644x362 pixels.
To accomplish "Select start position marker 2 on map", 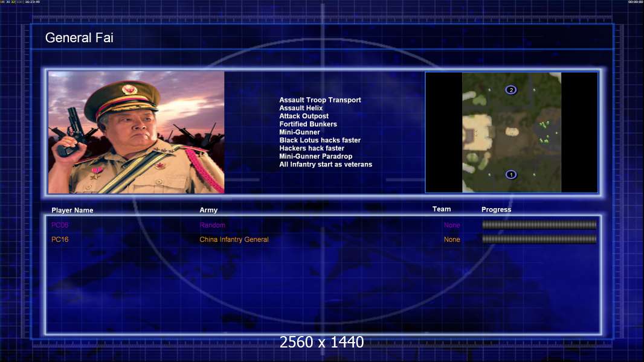I will (511, 90).
